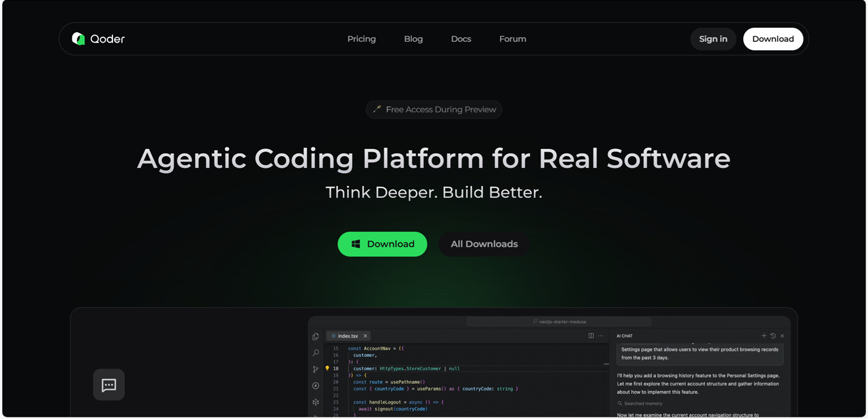Click the AI CHAT panel title

(x=624, y=336)
